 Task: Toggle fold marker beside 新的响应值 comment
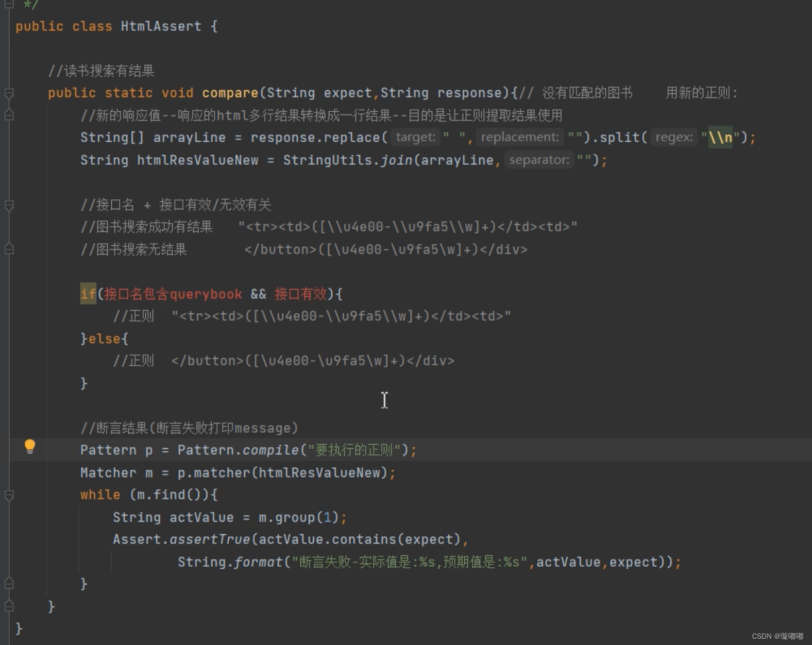[x=9, y=115]
